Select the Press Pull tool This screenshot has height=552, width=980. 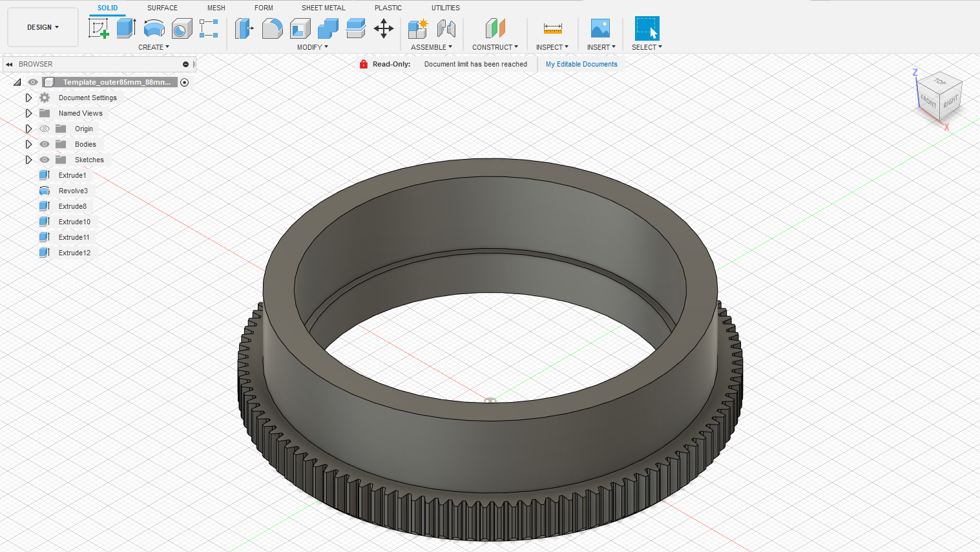pos(244,28)
